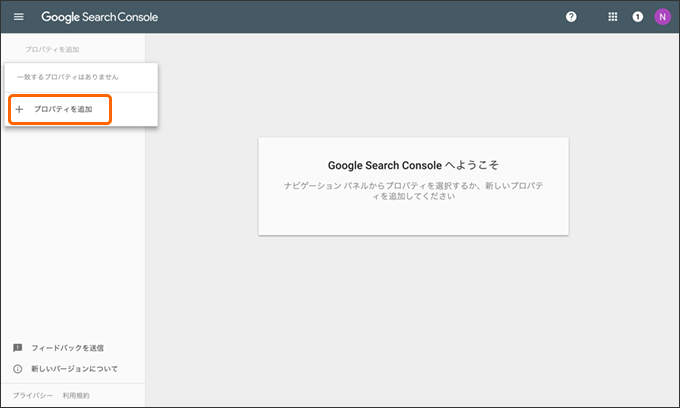The height and width of the screenshot is (408, 680).
Task: Open the プライバシー link
Action: [33, 395]
